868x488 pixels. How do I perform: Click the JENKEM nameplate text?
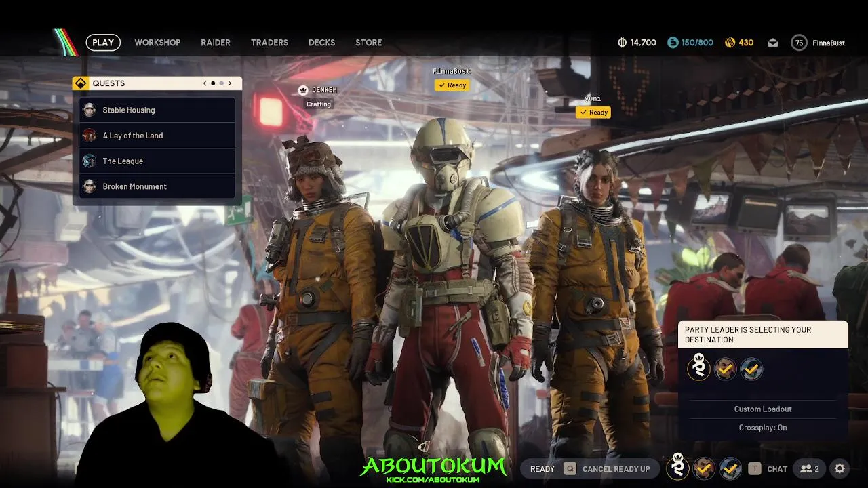tap(324, 90)
